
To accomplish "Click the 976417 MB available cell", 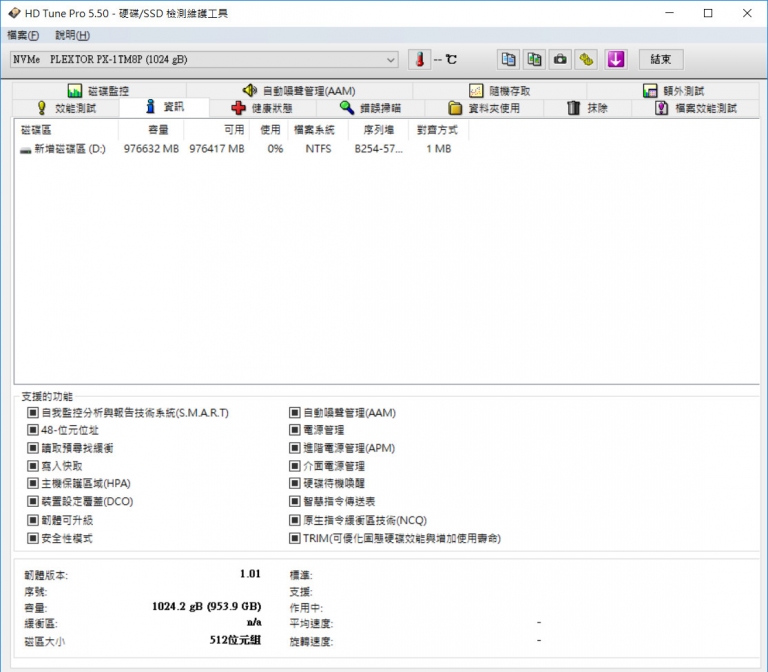I will pyautogui.click(x=217, y=149).
